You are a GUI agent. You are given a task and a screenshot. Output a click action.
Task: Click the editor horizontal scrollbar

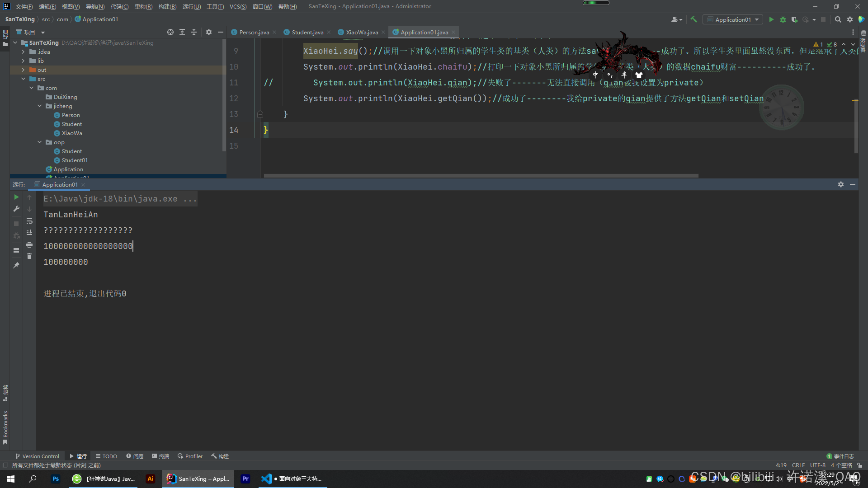[x=481, y=176]
